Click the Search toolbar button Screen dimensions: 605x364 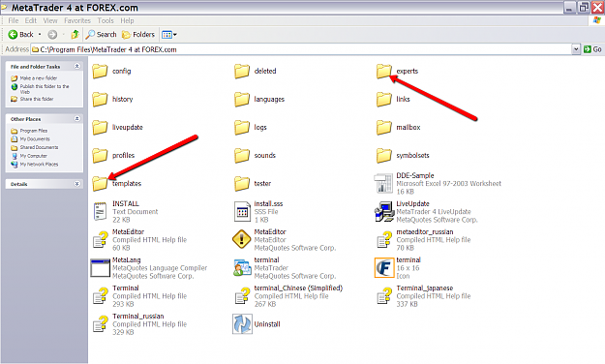point(101,35)
